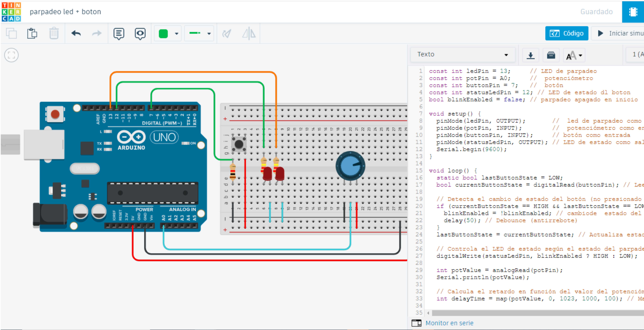This screenshot has width=644, height=330.
Task: Click scrollbar left arrow in code editor
Action: (428, 313)
